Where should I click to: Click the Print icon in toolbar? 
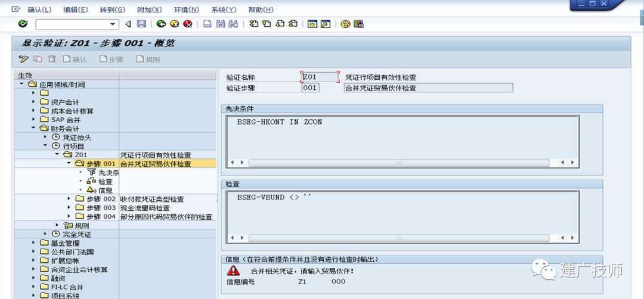208,24
